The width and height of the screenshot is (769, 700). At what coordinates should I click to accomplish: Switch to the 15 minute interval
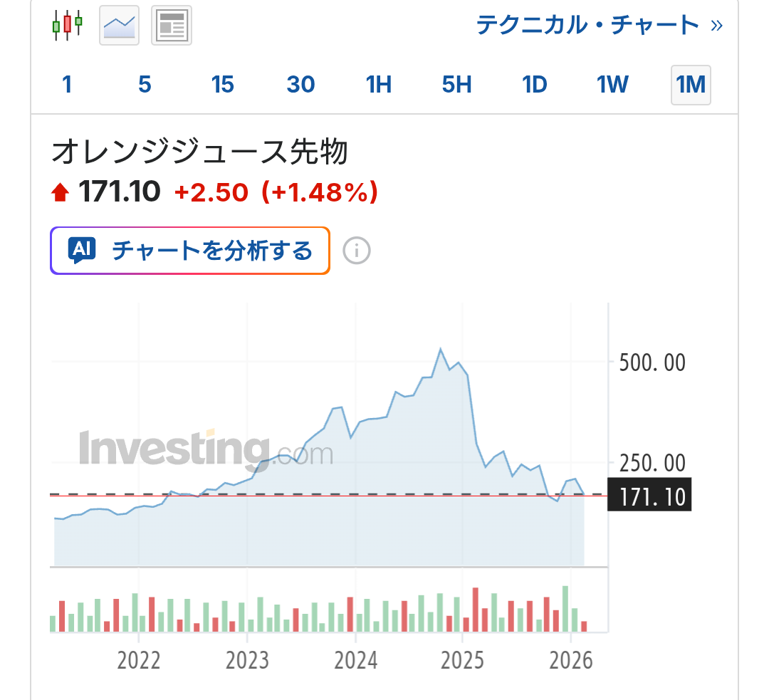pyautogui.click(x=222, y=85)
